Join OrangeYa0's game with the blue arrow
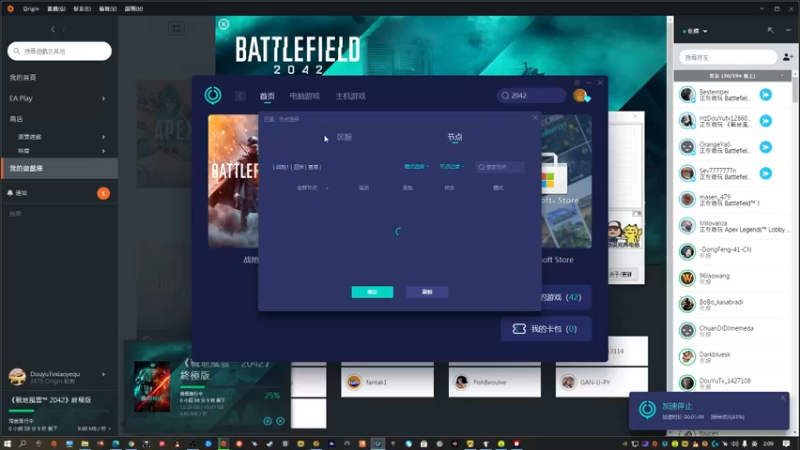 [x=765, y=147]
